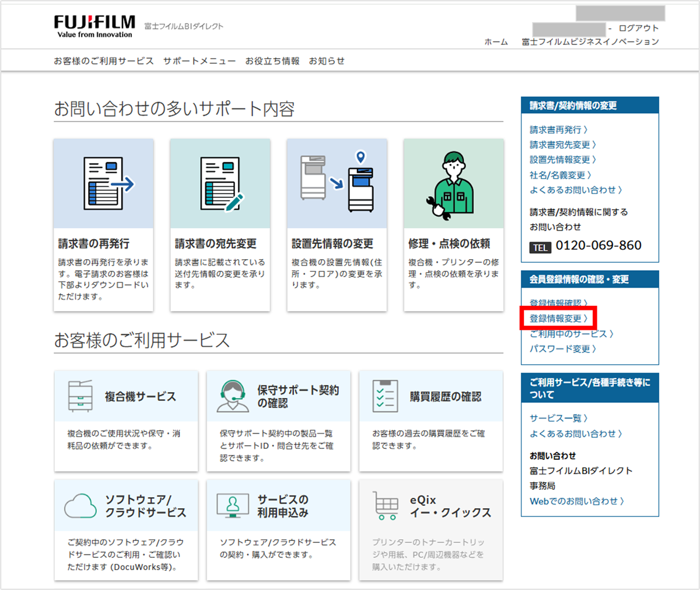Click the shopping cart eQix icon
The height and width of the screenshot is (590, 700).
[x=386, y=505]
